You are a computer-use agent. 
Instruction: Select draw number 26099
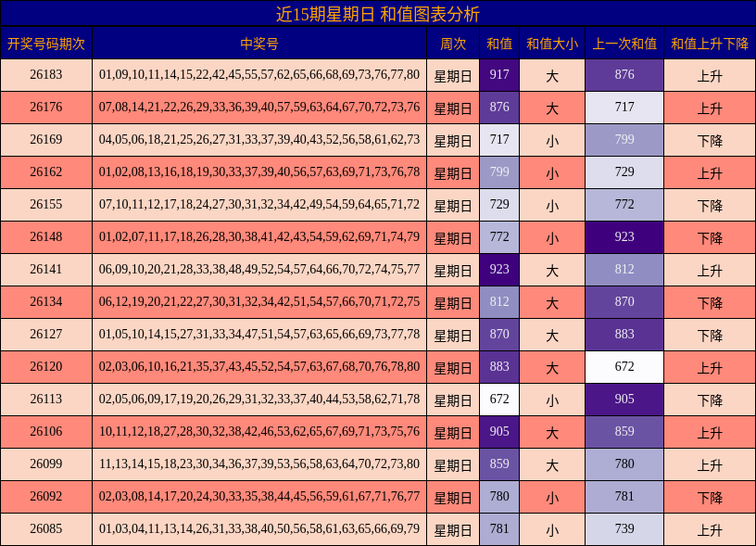(x=45, y=464)
